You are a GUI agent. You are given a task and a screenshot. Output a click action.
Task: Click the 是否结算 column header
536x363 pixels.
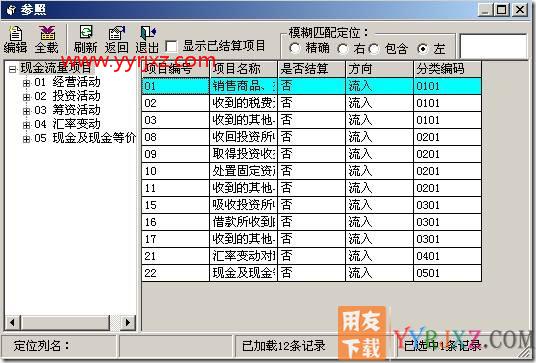coord(311,69)
